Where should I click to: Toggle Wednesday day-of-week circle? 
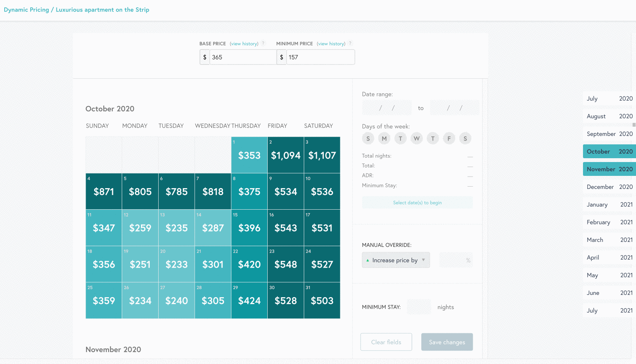tap(417, 139)
